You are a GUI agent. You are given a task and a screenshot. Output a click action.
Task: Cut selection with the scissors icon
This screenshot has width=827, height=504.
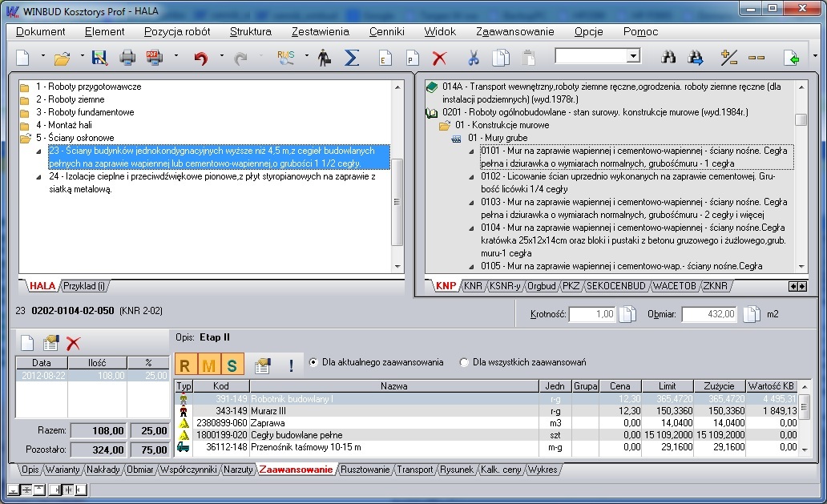pyautogui.click(x=474, y=58)
